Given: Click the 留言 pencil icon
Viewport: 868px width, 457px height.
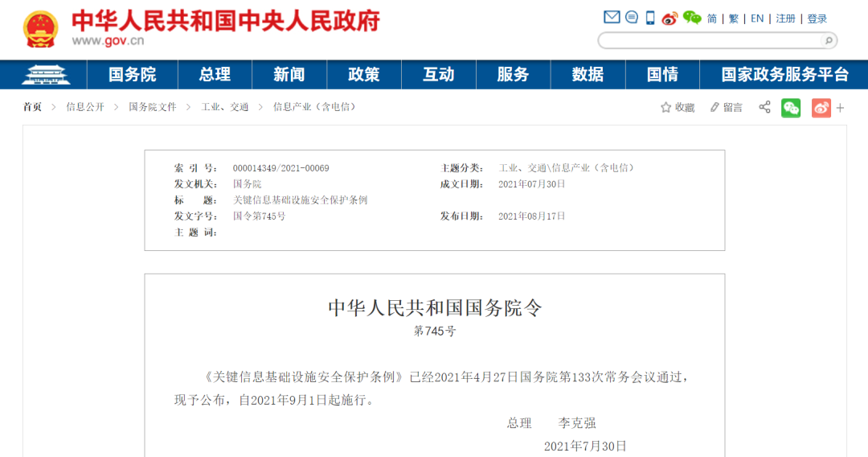Looking at the screenshot, I should click(x=714, y=108).
